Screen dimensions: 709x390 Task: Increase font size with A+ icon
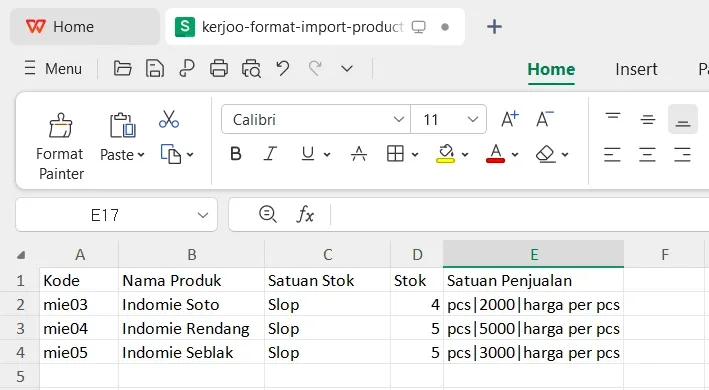[510, 119]
